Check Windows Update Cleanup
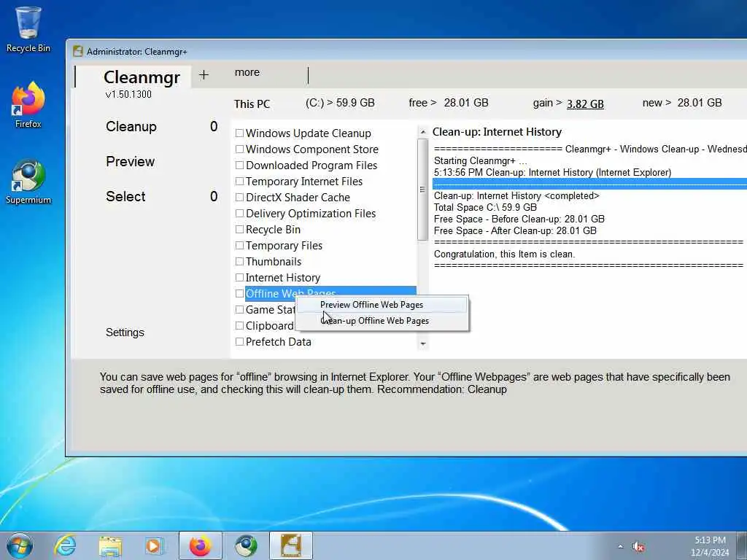The image size is (747, 560). [x=239, y=133]
